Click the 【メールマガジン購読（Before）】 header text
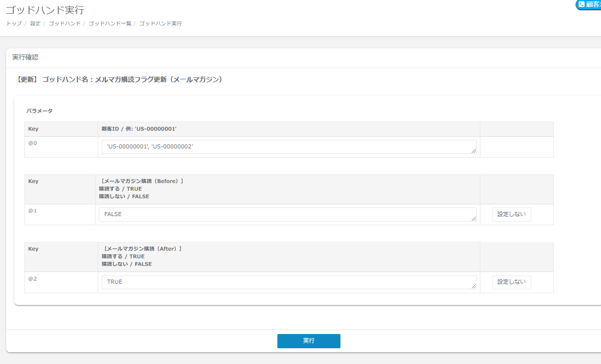Image resolution: width=601 pixels, height=364 pixels. coord(141,181)
